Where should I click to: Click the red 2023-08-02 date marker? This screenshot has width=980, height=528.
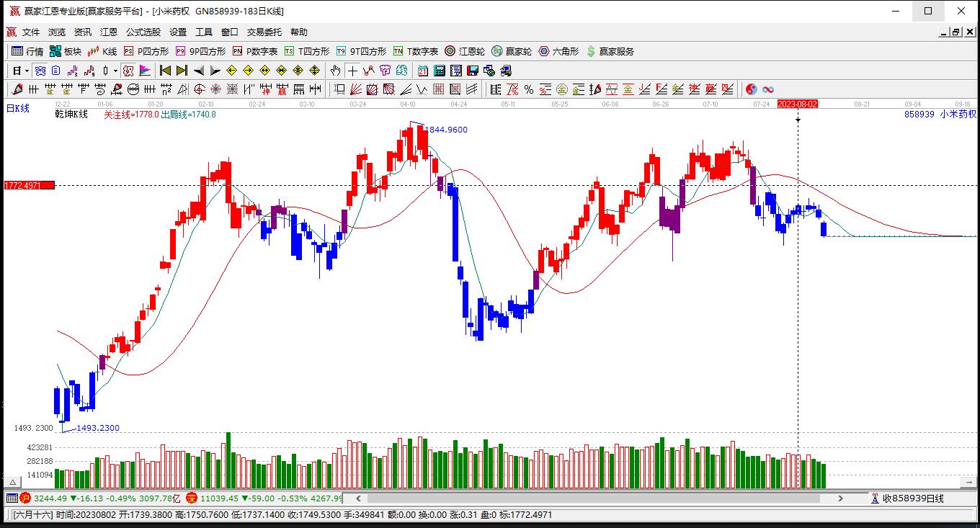(797, 104)
